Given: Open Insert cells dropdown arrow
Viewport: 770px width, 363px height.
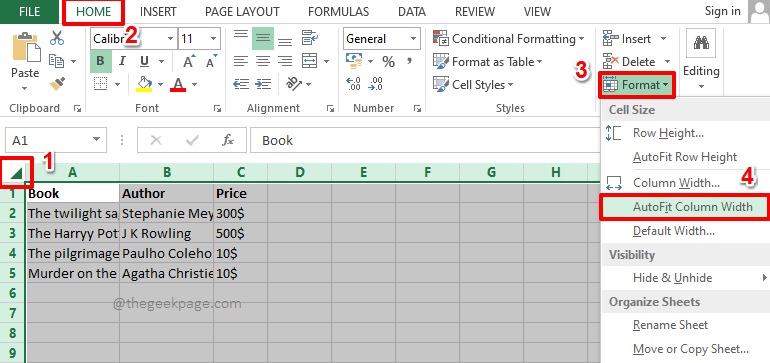Looking at the screenshot, I should point(663,39).
